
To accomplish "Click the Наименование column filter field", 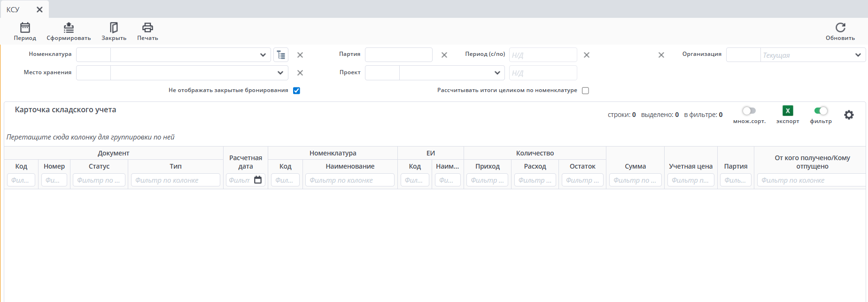I will [x=349, y=180].
